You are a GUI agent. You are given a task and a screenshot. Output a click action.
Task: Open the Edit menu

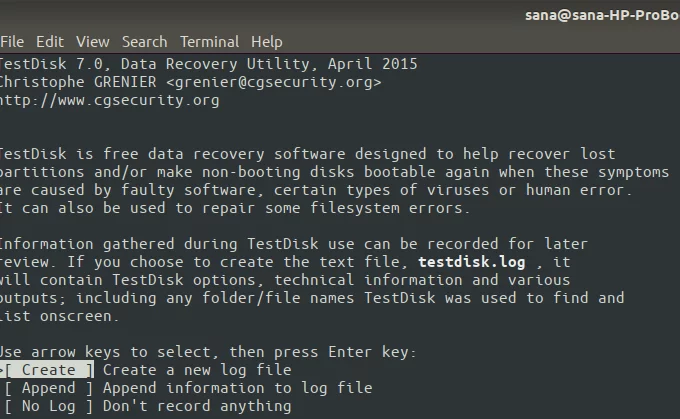pyautogui.click(x=50, y=42)
